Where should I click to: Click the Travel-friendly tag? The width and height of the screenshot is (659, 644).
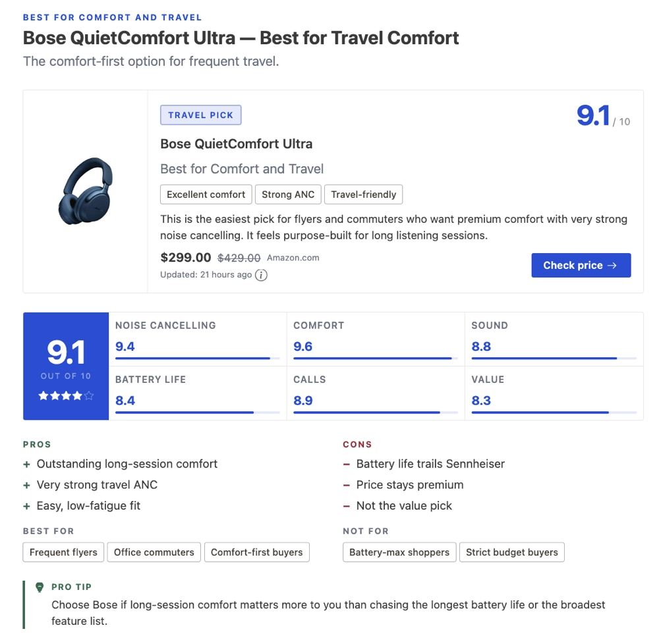(x=364, y=194)
